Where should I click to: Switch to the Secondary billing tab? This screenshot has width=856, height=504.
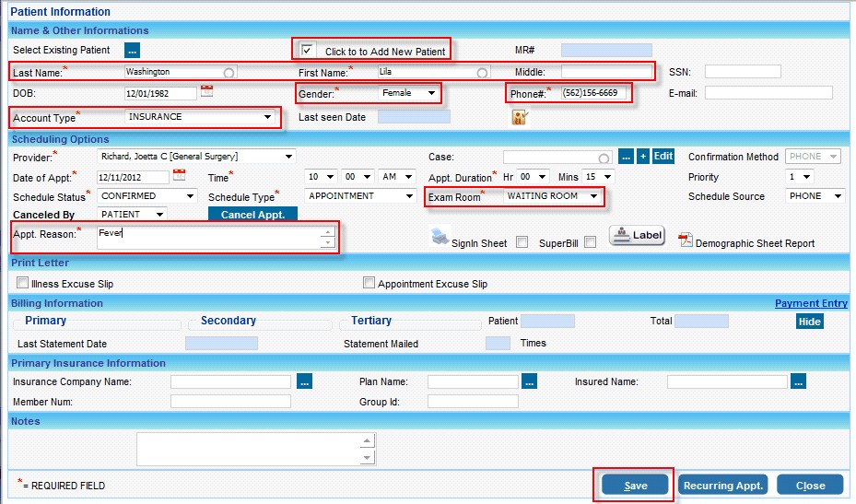(228, 321)
